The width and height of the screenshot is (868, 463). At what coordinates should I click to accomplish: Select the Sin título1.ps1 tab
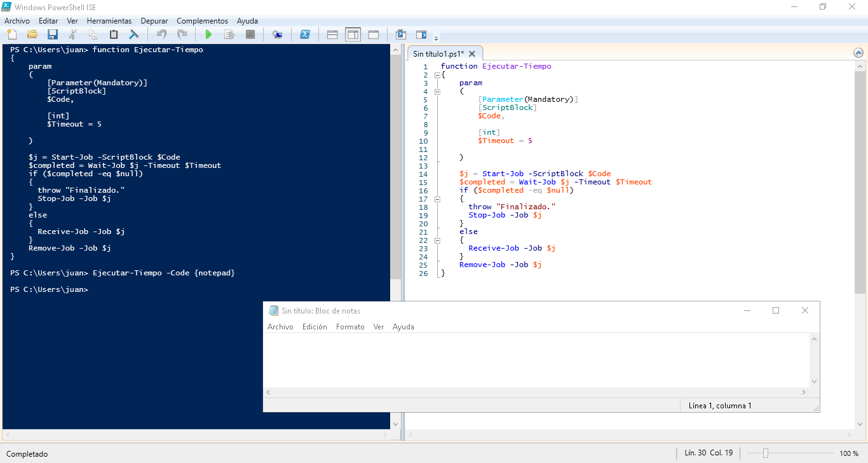[x=438, y=54]
